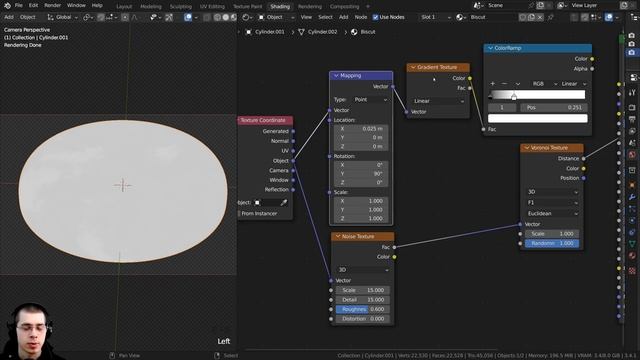
Task: Toggle From Instancer checkbox in Texture Coordinate
Action: click(x=239, y=213)
